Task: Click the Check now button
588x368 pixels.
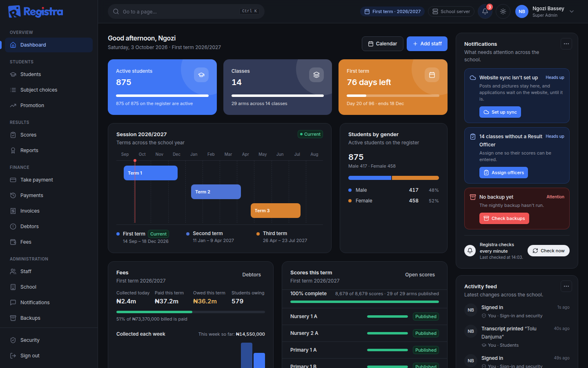Action: (548, 251)
